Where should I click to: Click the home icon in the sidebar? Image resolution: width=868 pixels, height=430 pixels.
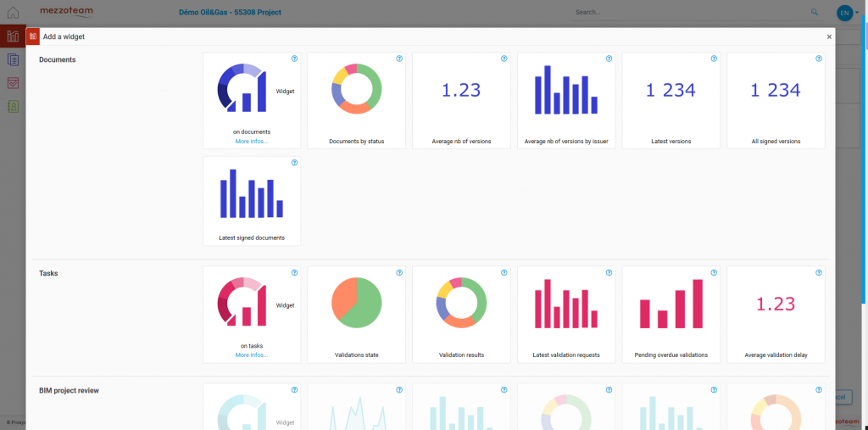(x=13, y=12)
